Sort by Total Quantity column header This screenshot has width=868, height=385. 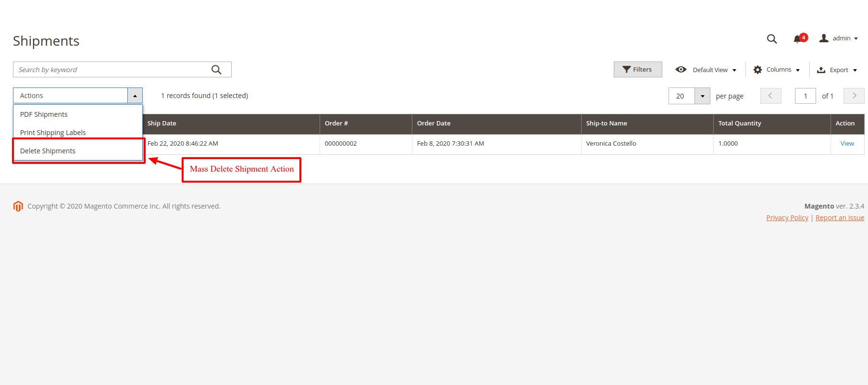coord(772,124)
